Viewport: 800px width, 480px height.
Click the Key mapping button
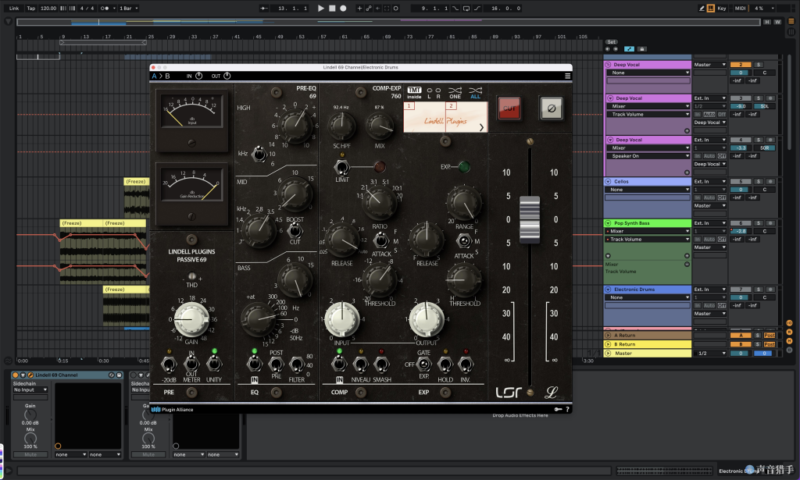pyautogui.click(x=721, y=8)
